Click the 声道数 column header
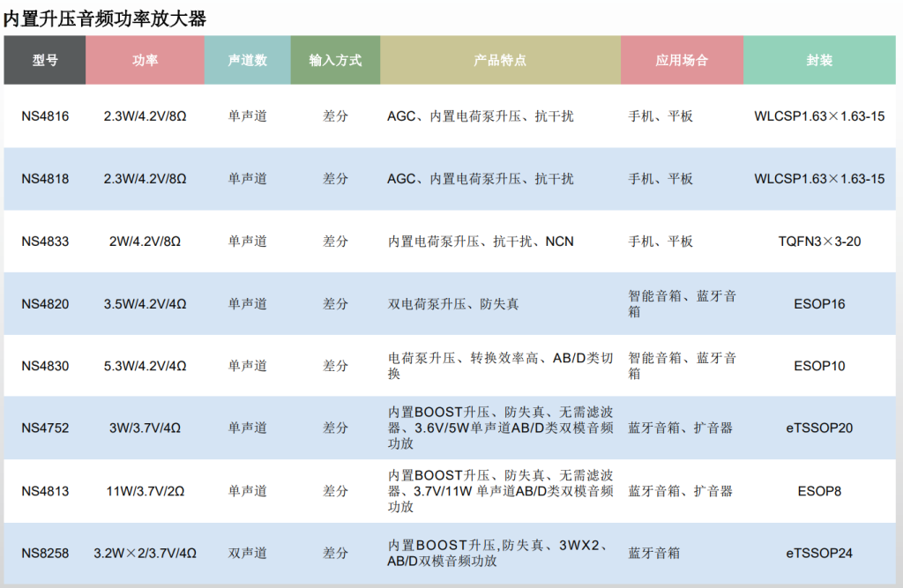This screenshot has height=588, width=903. point(248,60)
